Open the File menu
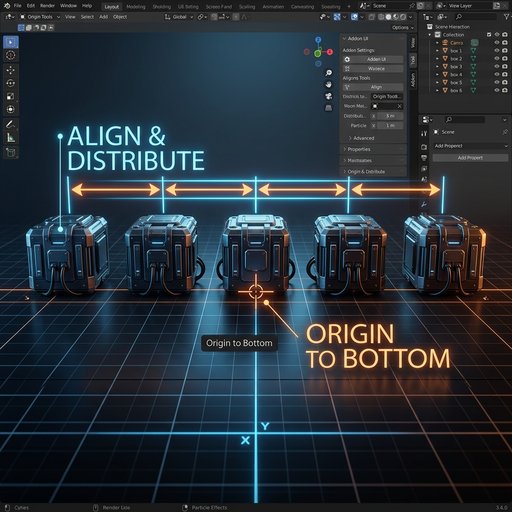 pos(17,6)
